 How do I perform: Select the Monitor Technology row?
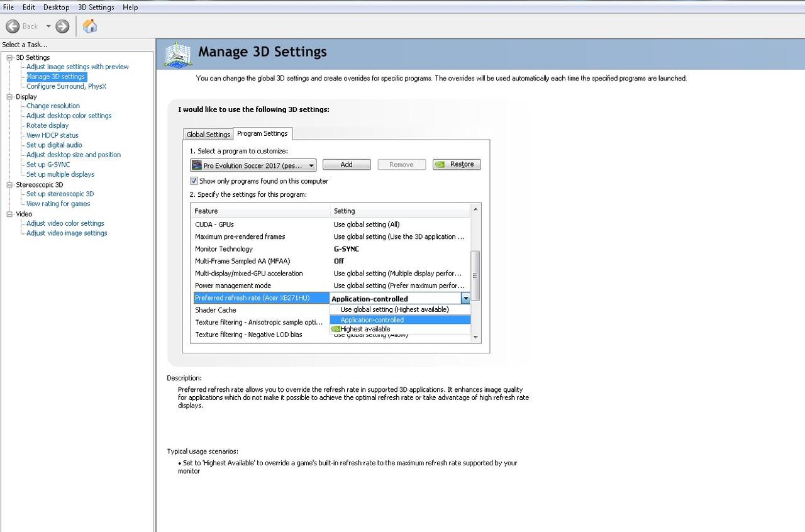point(331,249)
